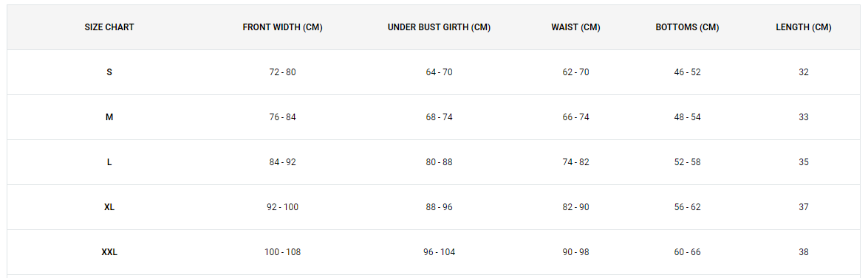This screenshot has width=868, height=278.
Task: Click the 56 - 62 bottoms cell
Action: pyautogui.click(x=687, y=207)
